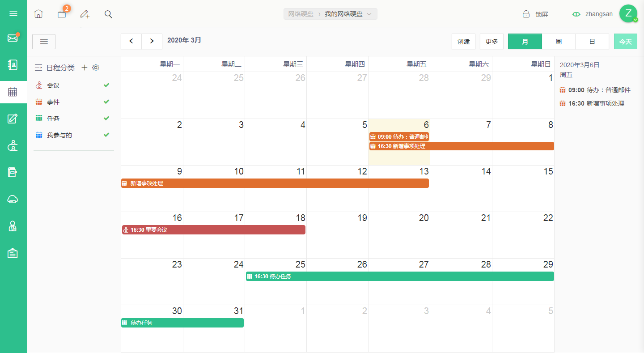This screenshot has width=644, height=353.
Task: Go to previous month arrow
Action: point(131,41)
